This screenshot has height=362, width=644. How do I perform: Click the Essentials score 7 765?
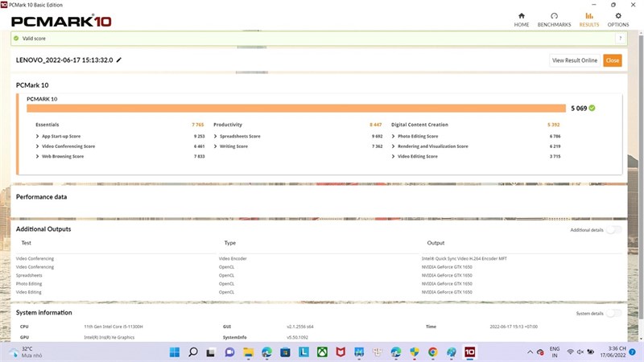coord(197,125)
